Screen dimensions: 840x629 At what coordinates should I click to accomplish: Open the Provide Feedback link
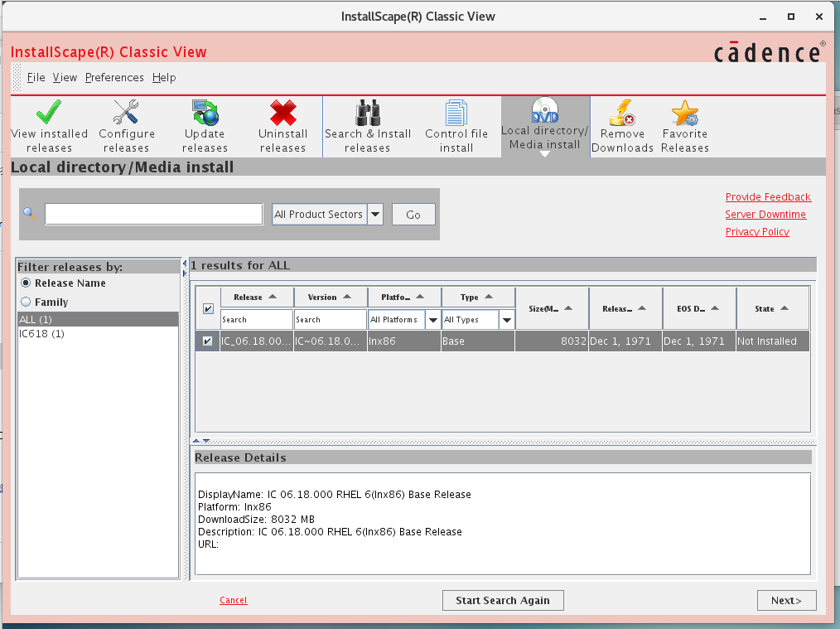click(x=768, y=197)
